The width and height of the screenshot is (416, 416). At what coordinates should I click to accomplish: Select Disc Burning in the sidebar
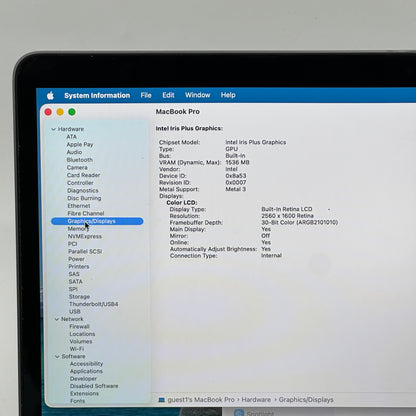[84, 198]
